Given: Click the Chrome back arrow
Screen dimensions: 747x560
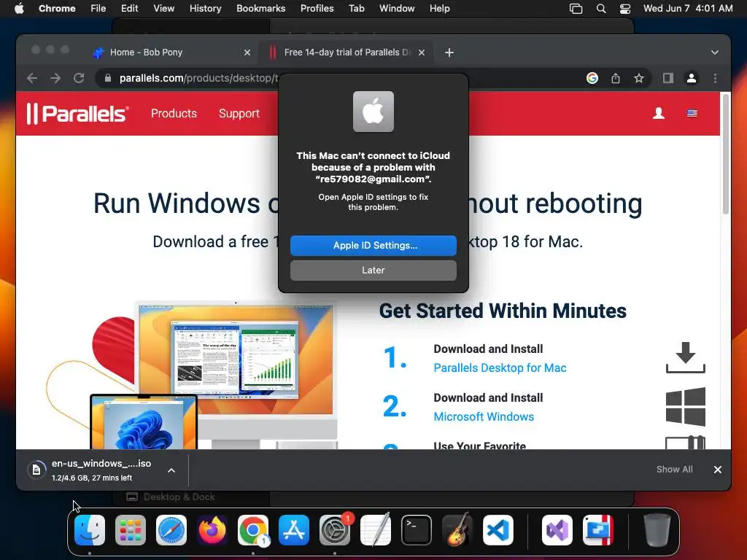Looking at the screenshot, I should point(32,78).
